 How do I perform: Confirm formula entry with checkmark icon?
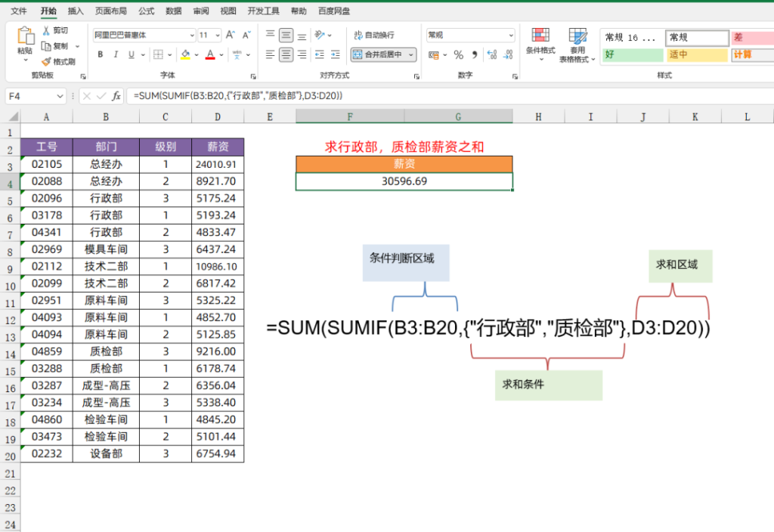click(x=101, y=96)
